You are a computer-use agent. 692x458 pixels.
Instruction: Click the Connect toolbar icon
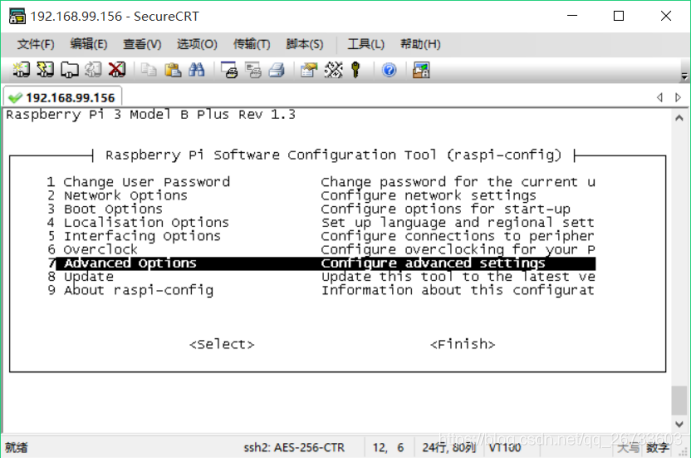(21, 70)
